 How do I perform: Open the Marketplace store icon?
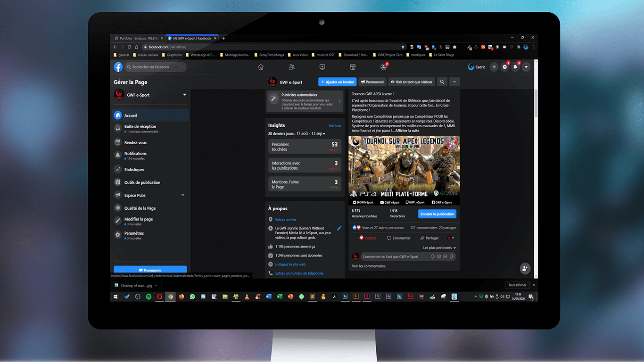(352, 67)
